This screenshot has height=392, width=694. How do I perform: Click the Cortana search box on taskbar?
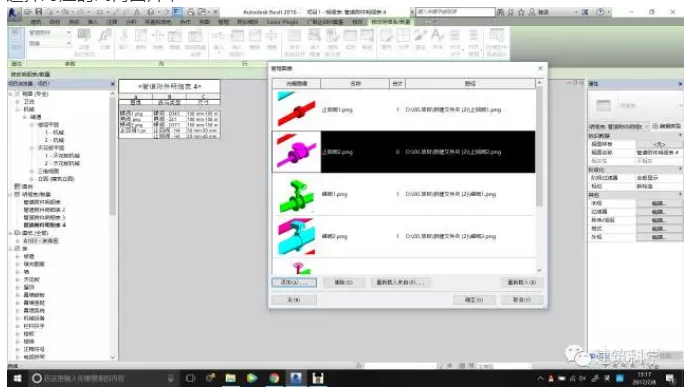tap(104, 378)
